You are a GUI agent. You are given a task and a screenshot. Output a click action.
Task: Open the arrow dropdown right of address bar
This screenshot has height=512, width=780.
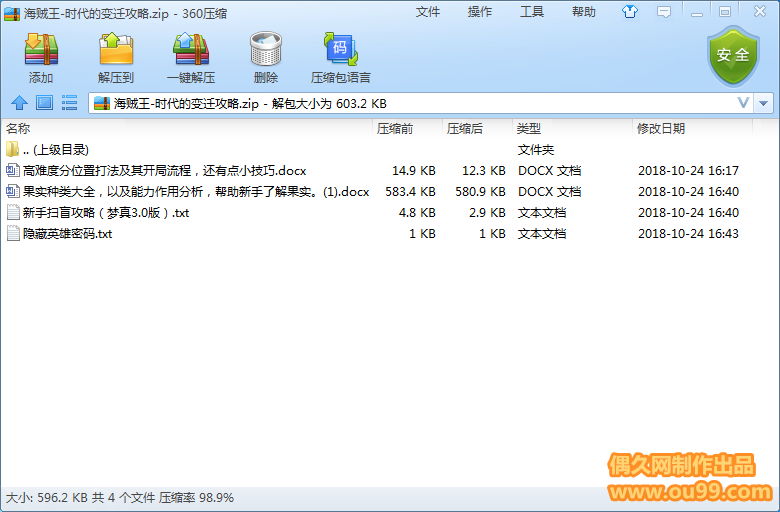[x=764, y=103]
